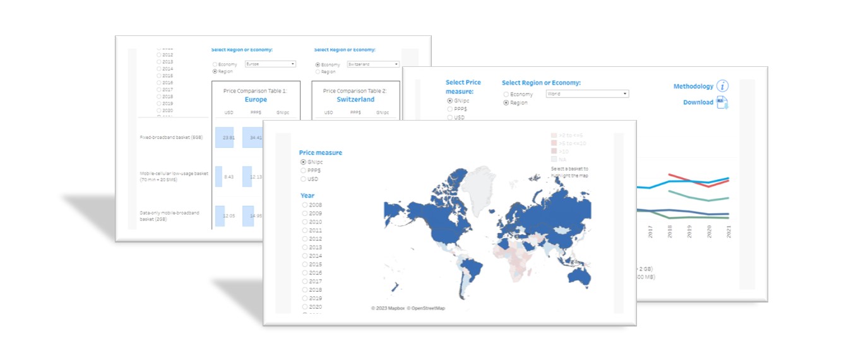The image size is (868, 358).
Task: Select year 2017 in comparison panel
Action: click(158, 90)
